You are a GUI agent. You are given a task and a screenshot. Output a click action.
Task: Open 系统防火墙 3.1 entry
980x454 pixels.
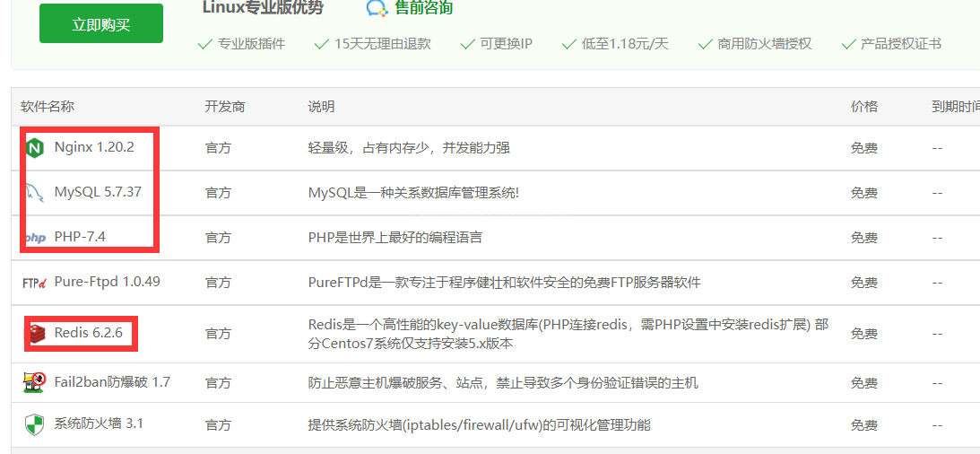(99, 423)
